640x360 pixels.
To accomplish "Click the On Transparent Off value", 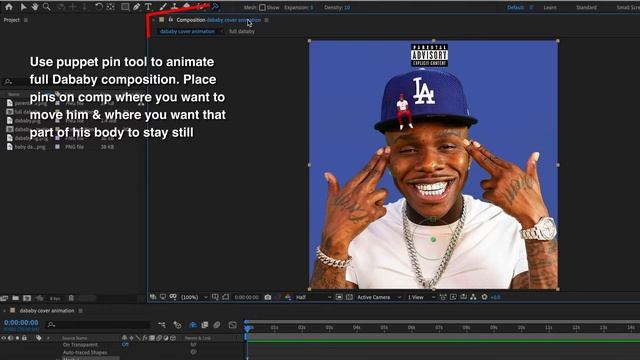I will (x=125, y=345).
